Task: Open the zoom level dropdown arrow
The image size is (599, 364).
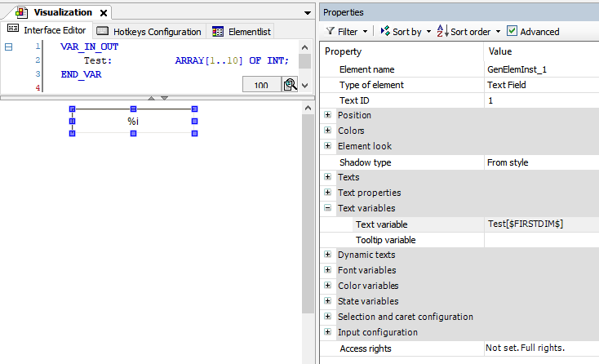Action: [x=305, y=85]
